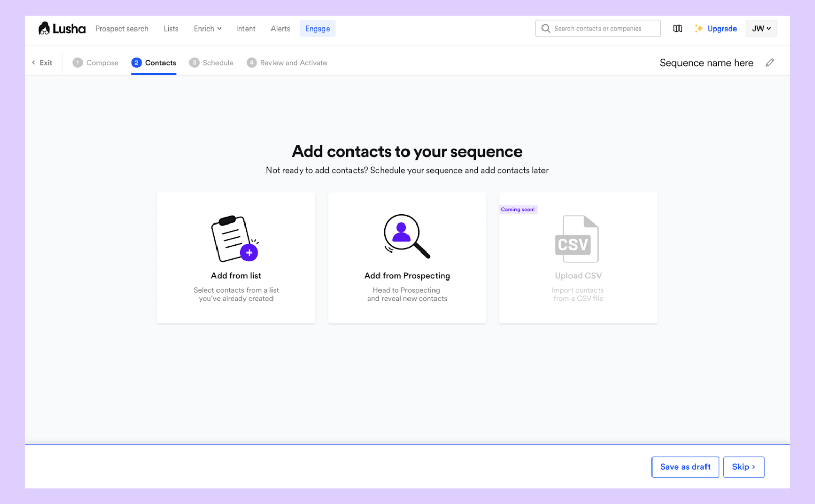Go to Review and Activate step
Screen dimensions: 815x504
pos(287,63)
